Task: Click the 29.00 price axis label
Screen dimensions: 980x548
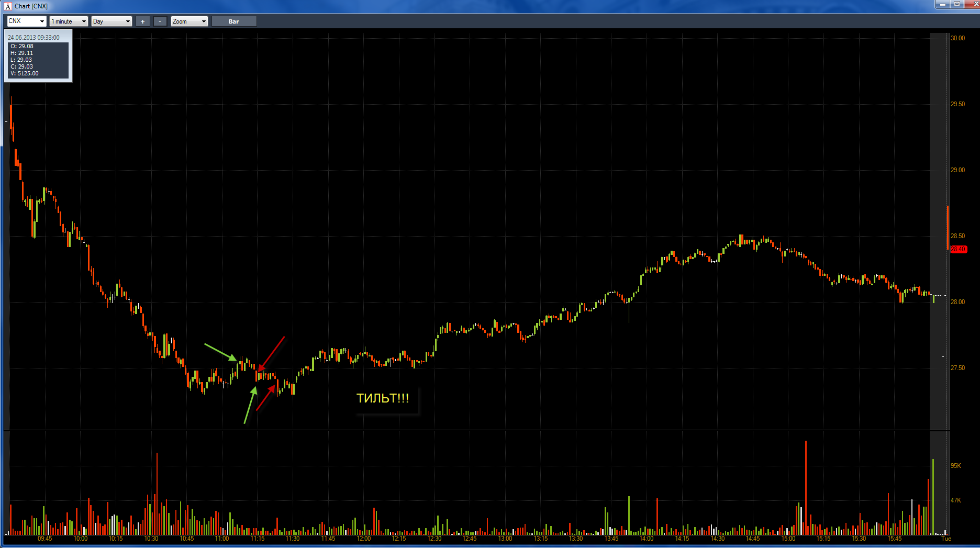Action: [957, 170]
